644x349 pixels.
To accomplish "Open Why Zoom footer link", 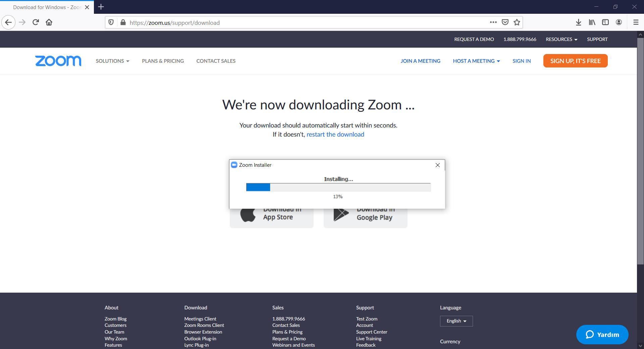I will pos(116,339).
